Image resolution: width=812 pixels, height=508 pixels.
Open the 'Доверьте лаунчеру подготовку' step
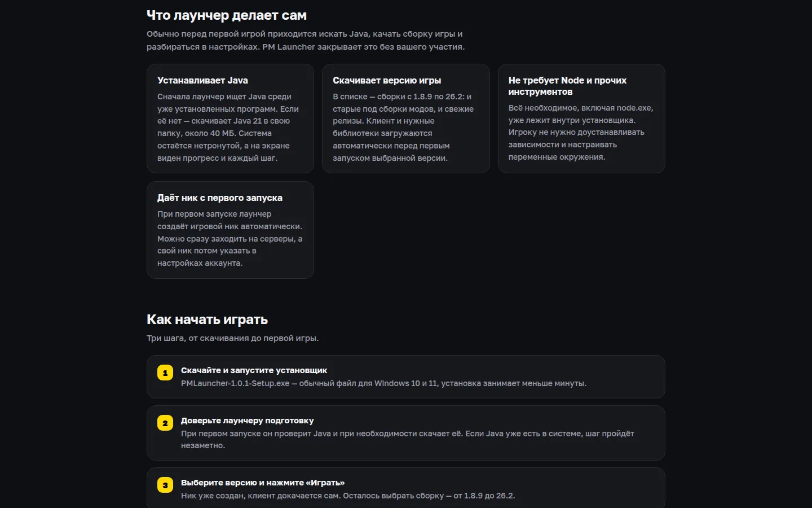coord(406,433)
